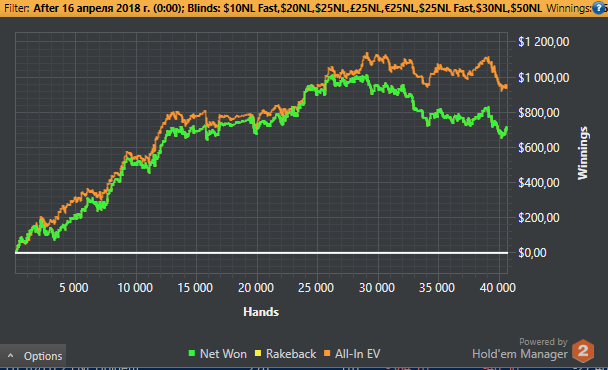Click the 10 000 hands axis label

point(135,288)
